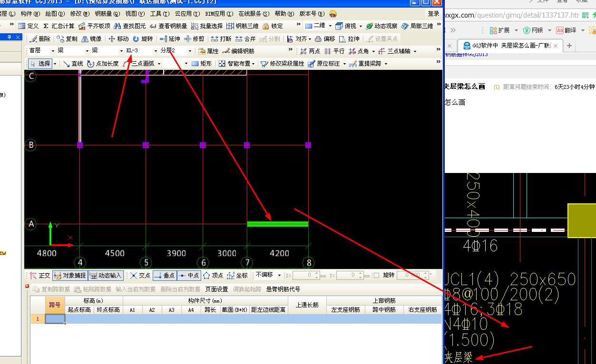Screen dimensions: 596x364
Task: Activate 批量选择 batch select
Action: coord(207,26)
